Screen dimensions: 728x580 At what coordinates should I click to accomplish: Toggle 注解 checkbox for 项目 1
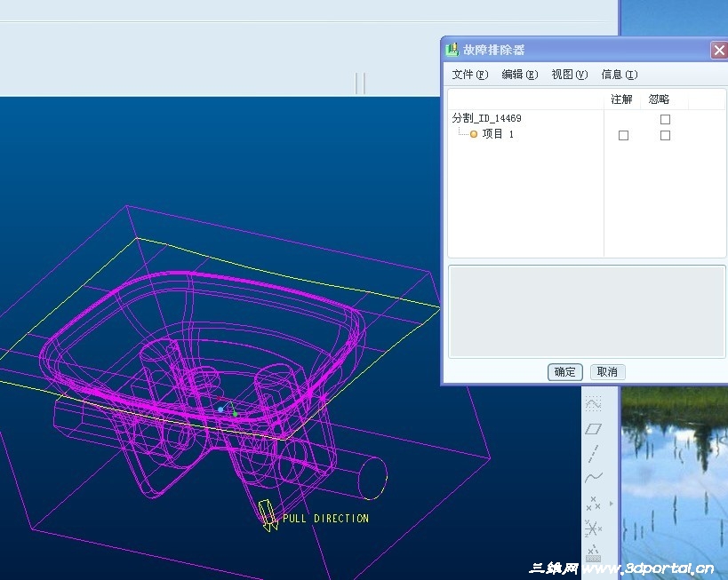[x=623, y=135]
